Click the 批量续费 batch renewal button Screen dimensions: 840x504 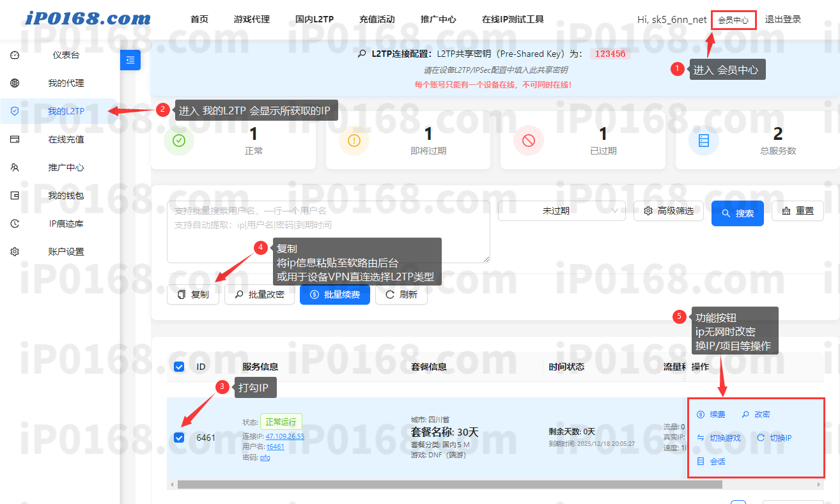coord(334,294)
